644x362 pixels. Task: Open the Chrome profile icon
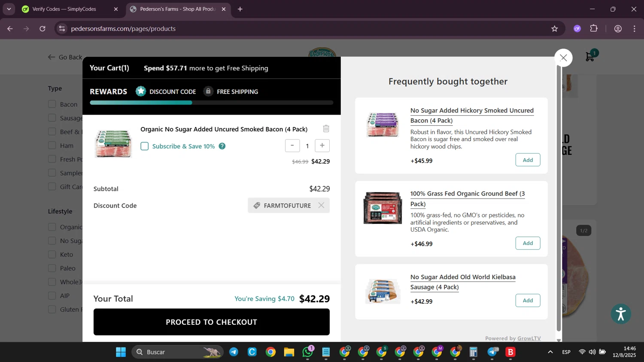point(618,29)
